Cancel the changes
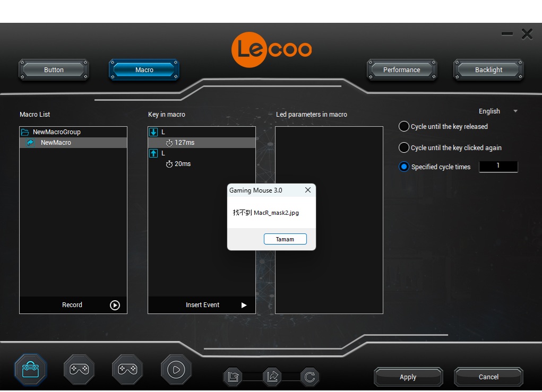The image size is (542, 392). click(488, 377)
